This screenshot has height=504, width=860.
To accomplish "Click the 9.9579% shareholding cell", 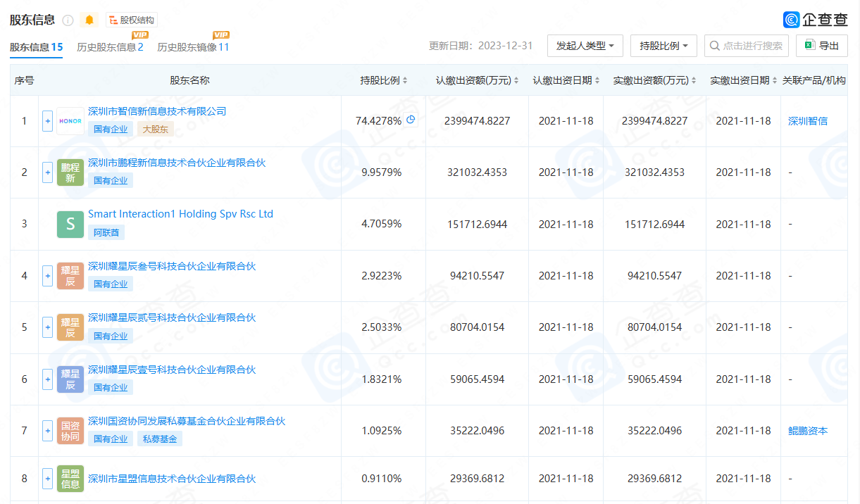I will [382, 172].
